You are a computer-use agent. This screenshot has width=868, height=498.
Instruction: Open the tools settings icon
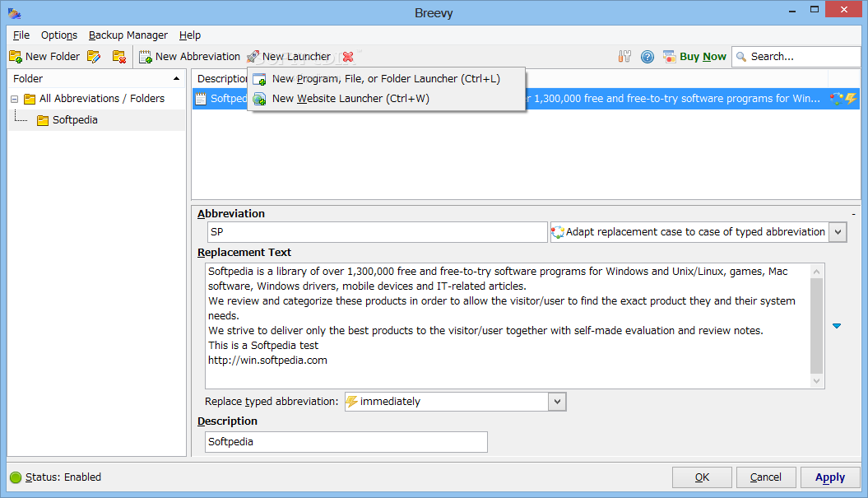[624, 57]
